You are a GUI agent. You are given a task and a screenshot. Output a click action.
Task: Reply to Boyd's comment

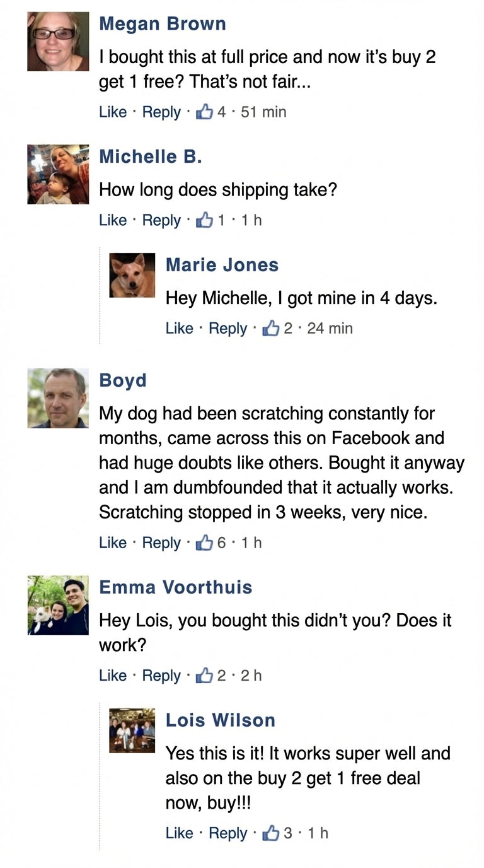click(x=161, y=543)
